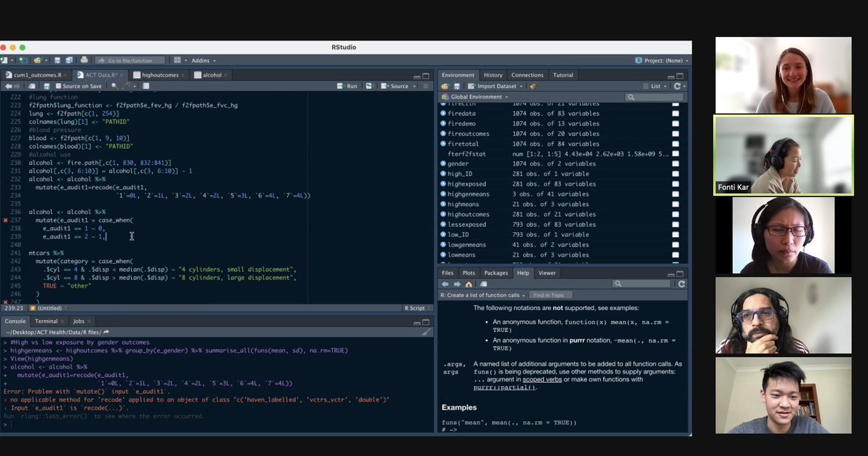Click the Save All documents icon
The height and width of the screenshot is (456, 868).
coord(69,61)
